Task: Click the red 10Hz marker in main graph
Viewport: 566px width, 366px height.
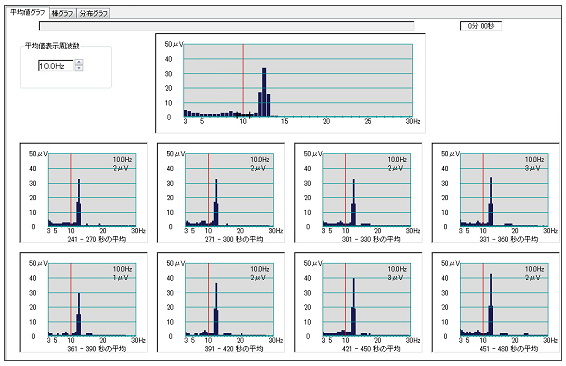Action: tap(243, 80)
